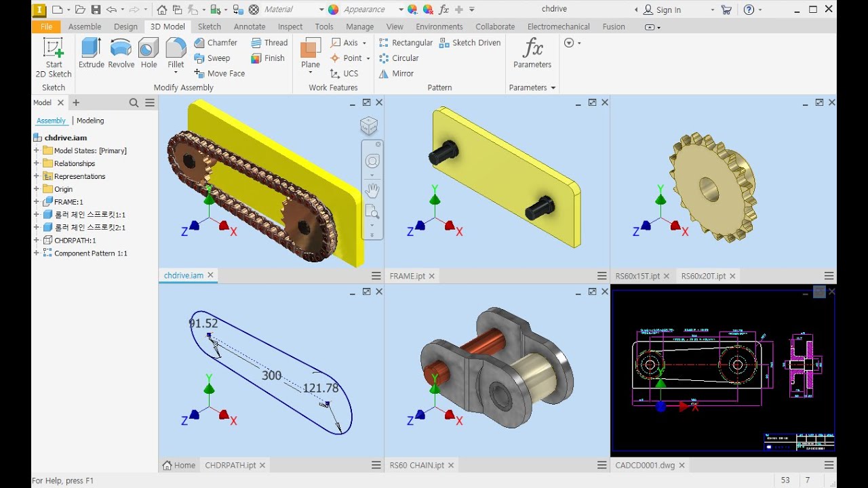The image size is (868, 488).
Task: Select the Thread tool
Action: 269,43
